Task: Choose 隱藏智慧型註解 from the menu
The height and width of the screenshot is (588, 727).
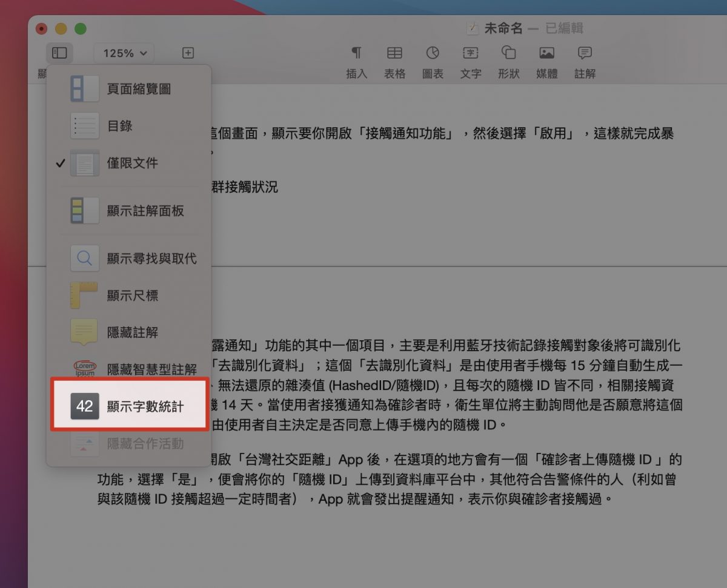Action: (x=129, y=369)
